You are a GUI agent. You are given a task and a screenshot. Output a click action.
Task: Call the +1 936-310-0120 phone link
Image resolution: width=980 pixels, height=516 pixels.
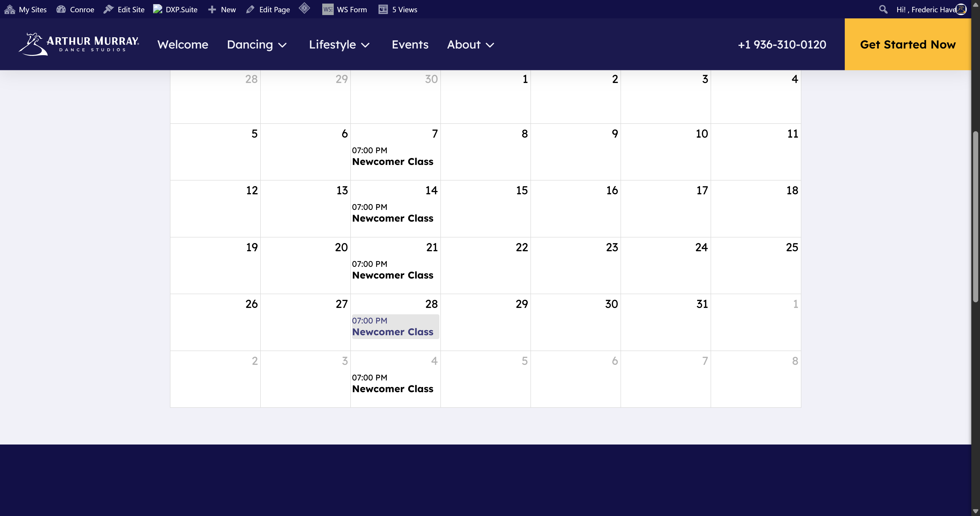(782, 45)
